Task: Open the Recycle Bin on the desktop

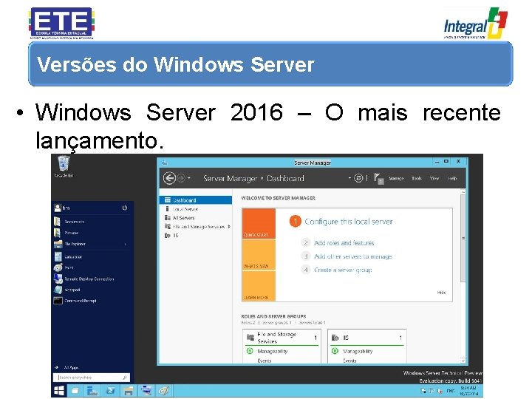Action: click(64, 166)
